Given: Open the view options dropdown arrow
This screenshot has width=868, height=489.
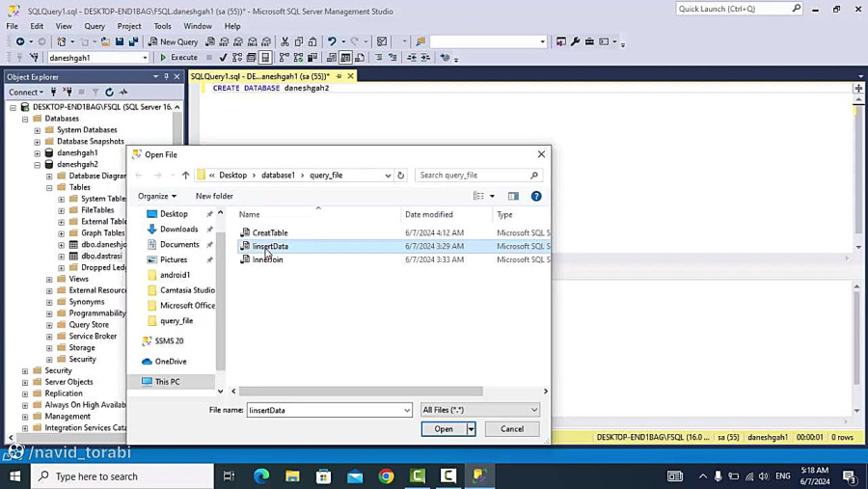Looking at the screenshot, I should 492,196.
